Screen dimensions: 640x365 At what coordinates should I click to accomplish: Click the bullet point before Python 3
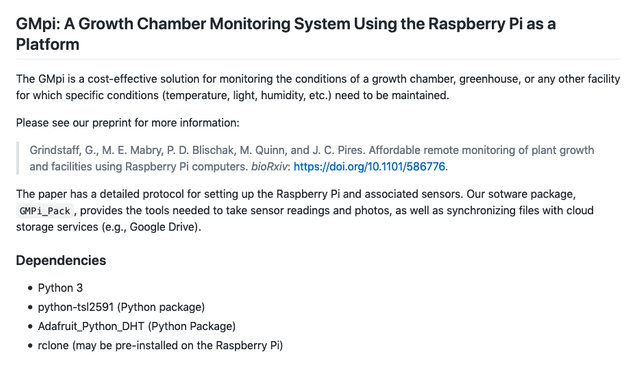[x=30, y=288]
